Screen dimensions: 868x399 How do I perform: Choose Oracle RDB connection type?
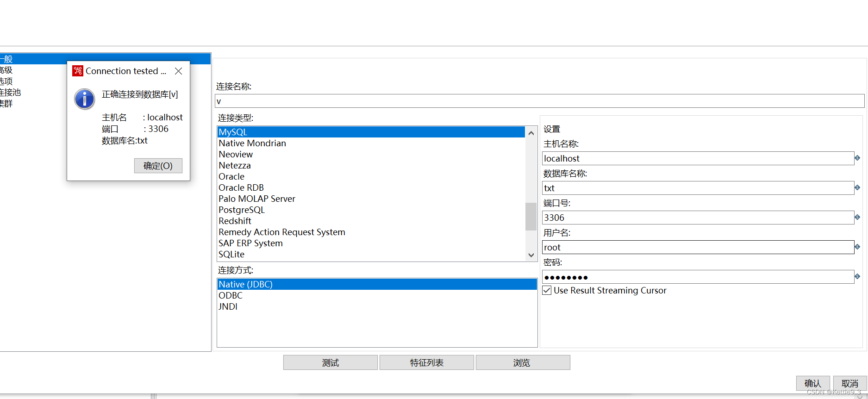coord(371,187)
